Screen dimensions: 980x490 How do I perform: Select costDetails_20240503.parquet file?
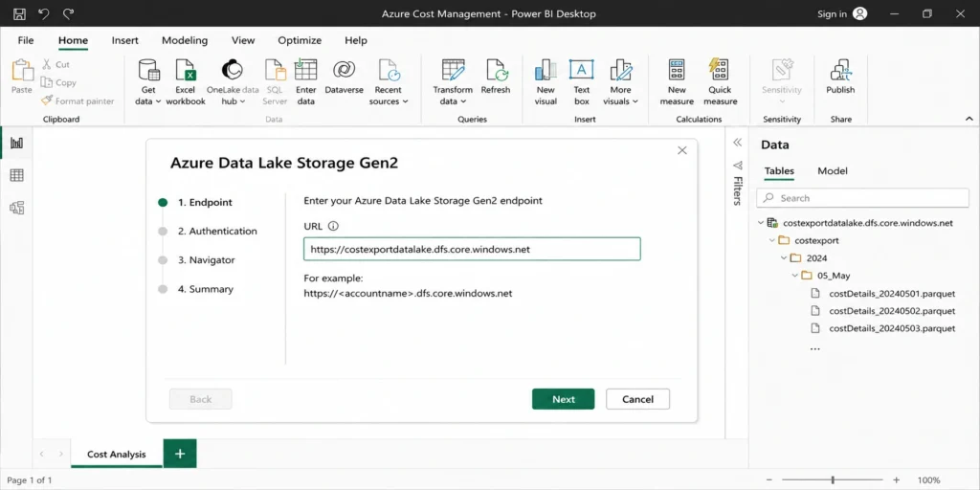[892, 328]
